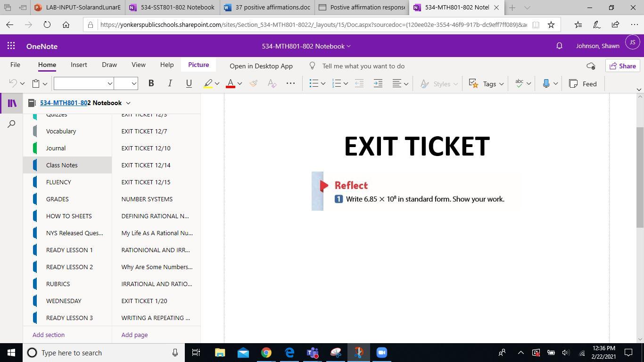Open page EXIT TICKET 1/20
Image resolution: width=644 pixels, height=362 pixels.
click(144, 301)
